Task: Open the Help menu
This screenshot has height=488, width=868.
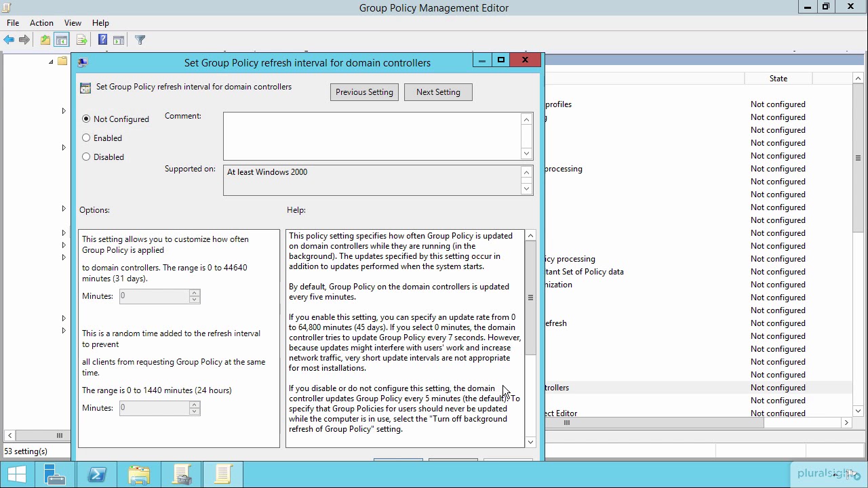Action: (x=100, y=22)
